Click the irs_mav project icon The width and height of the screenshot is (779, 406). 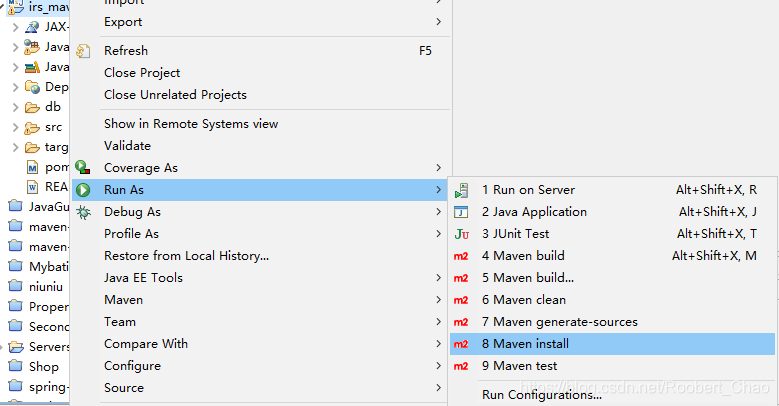pos(16,7)
